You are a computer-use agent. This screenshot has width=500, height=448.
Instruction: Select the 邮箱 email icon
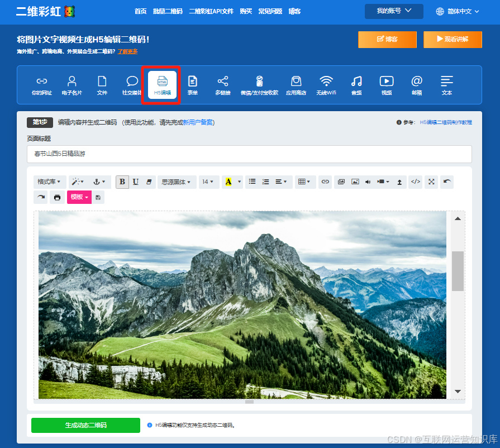[x=417, y=85]
